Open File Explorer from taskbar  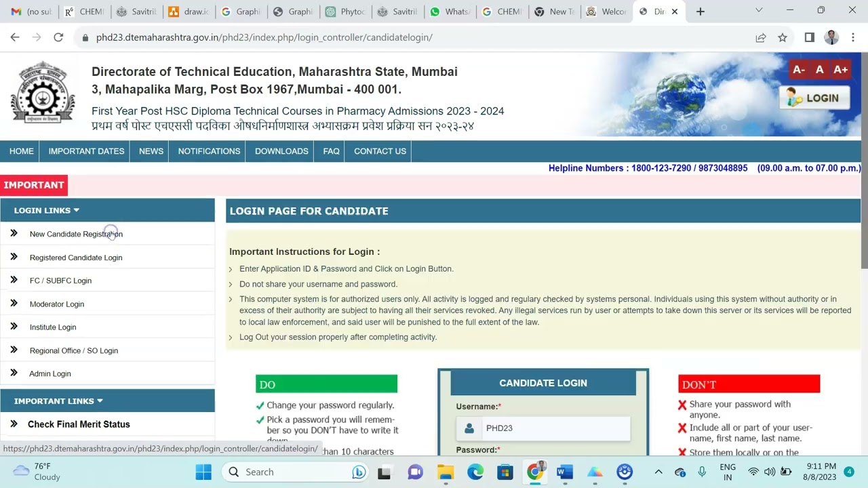pyautogui.click(x=446, y=472)
